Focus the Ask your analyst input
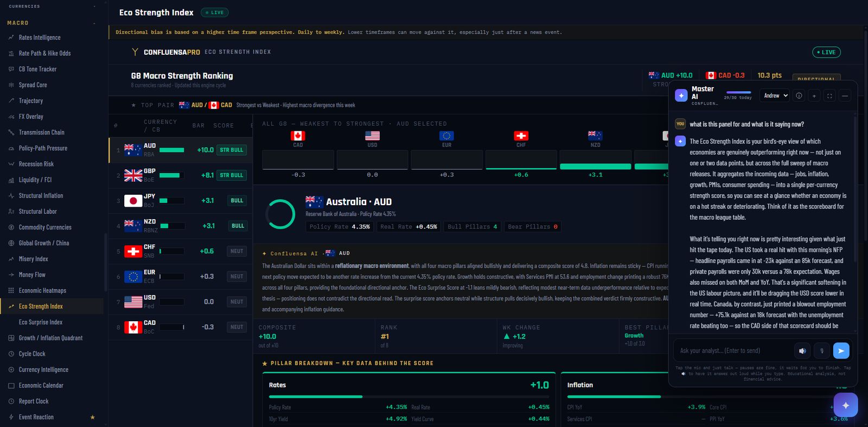This screenshot has width=868, height=427. (733, 350)
